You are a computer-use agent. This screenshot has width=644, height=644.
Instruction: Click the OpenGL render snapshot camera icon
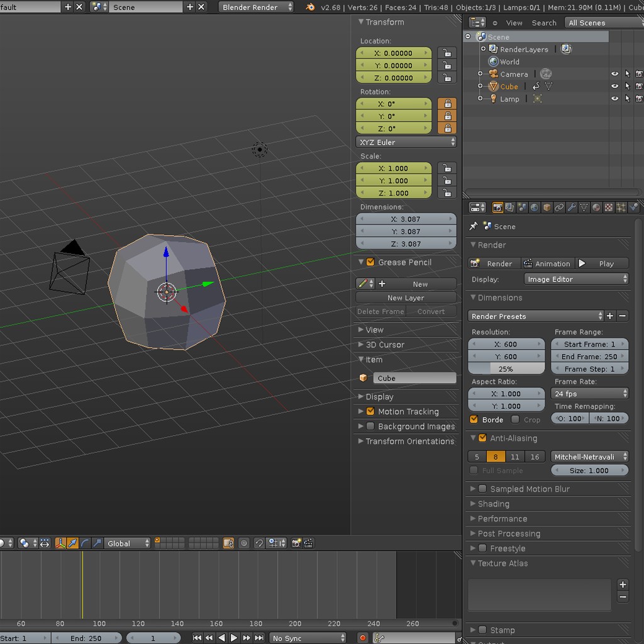[296, 543]
